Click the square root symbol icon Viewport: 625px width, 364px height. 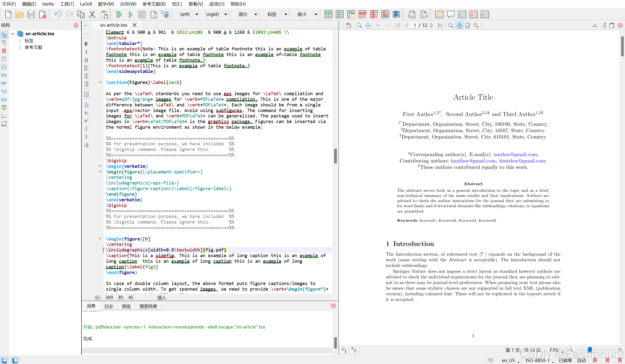[86, 145]
